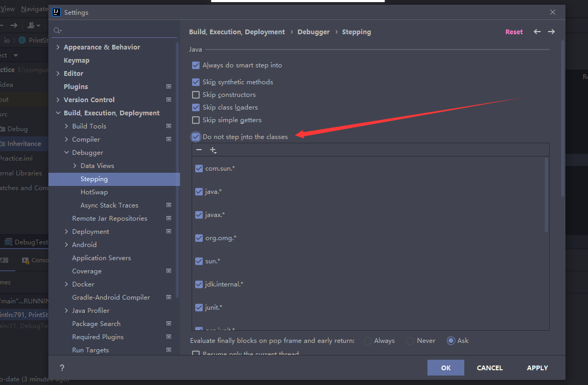This screenshot has width=588, height=385.
Task: Click the IntelliJ logo in Settings title bar
Action: coord(56,12)
